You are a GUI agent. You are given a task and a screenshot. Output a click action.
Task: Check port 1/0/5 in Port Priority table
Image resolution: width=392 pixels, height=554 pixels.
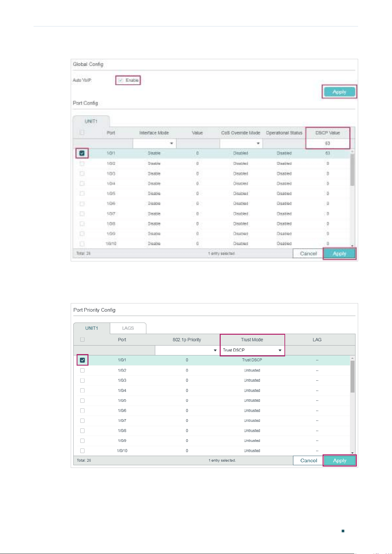click(x=82, y=400)
